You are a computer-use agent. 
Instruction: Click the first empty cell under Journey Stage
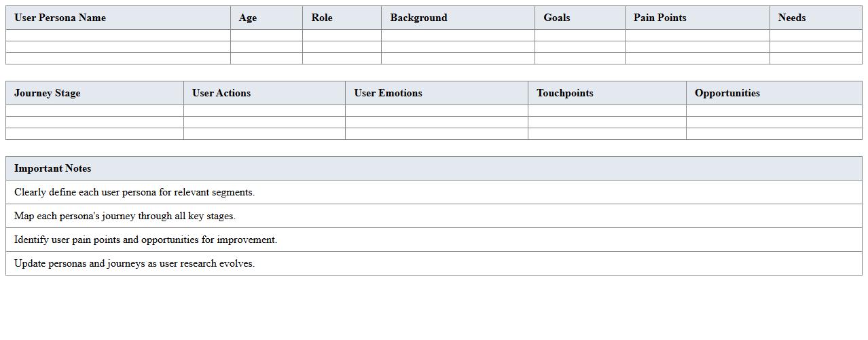coord(94,111)
